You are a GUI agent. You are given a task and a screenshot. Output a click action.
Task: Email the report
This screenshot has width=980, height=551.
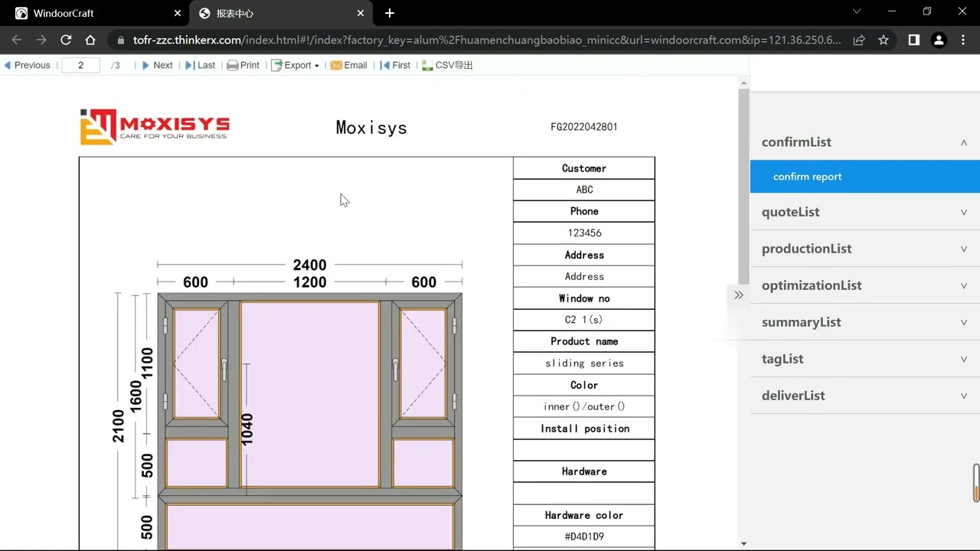[x=349, y=65]
